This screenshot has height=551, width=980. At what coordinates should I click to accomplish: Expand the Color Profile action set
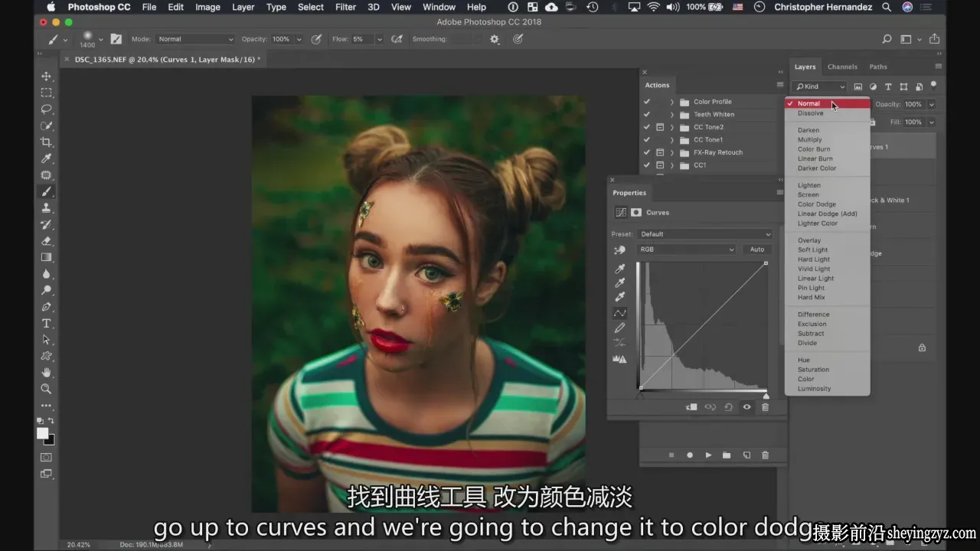(x=672, y=102)
